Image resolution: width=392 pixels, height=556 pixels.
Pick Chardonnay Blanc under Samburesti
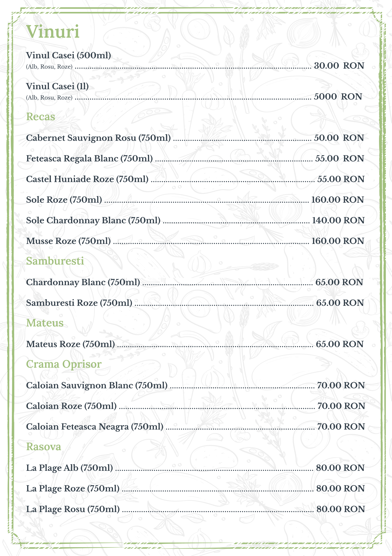83,282
